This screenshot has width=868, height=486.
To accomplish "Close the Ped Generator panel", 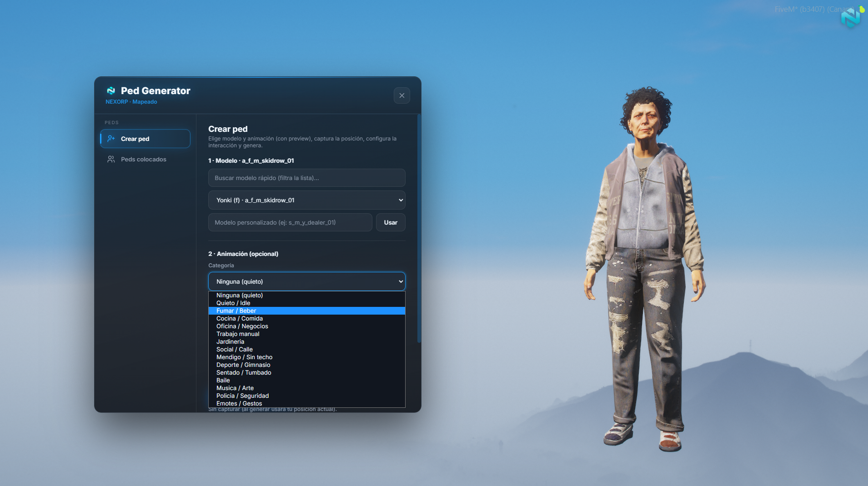I will (401, 95).
